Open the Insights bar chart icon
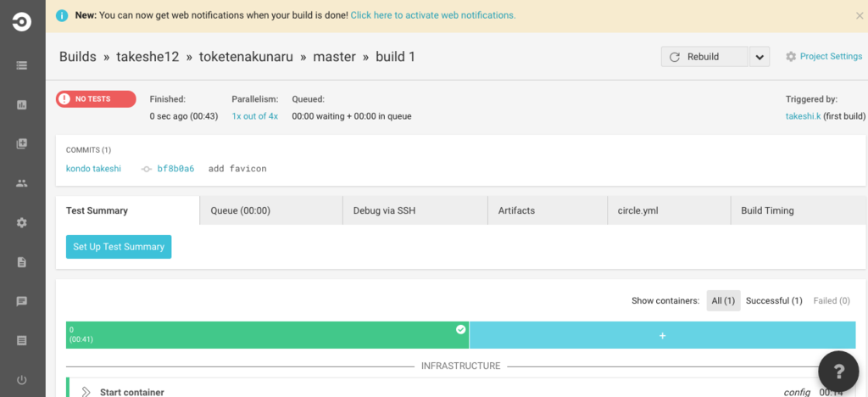Viewport: 868px width, 397px height. click(22, 104)
